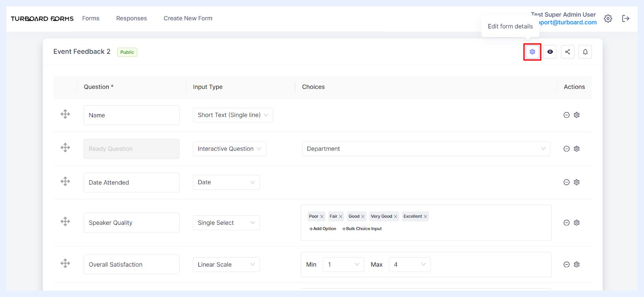
Task: Open account settings gear in header
Action: pos(608,19)
